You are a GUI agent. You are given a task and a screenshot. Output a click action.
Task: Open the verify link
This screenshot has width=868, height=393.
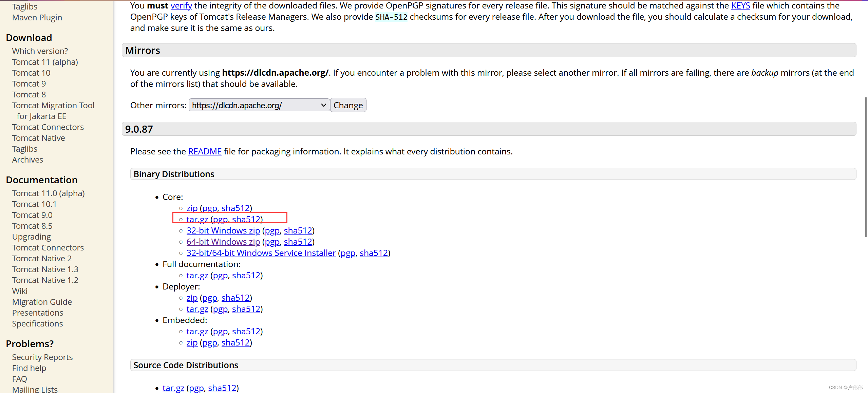pos(181,5)
